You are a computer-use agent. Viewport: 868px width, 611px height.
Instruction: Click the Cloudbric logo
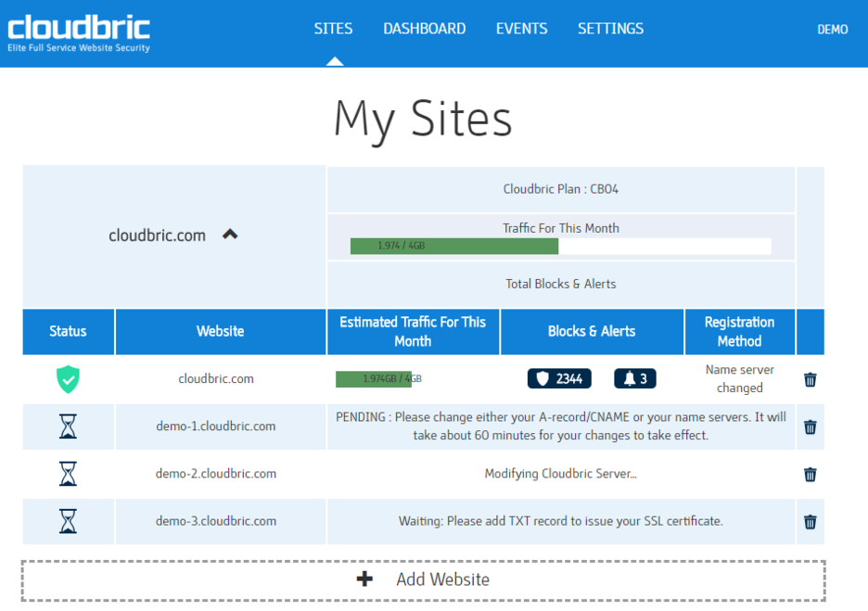pos(79,33)
